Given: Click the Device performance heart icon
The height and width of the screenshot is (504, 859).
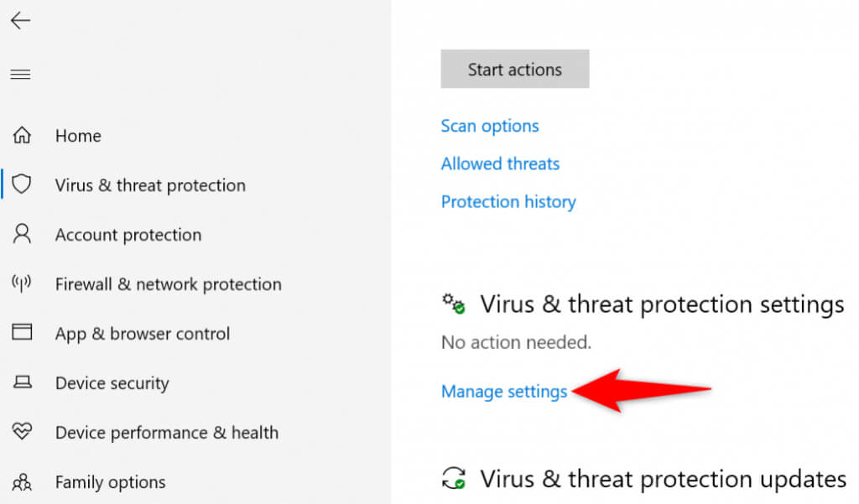Looking at the screenshot, I should (x=22, y=432).
